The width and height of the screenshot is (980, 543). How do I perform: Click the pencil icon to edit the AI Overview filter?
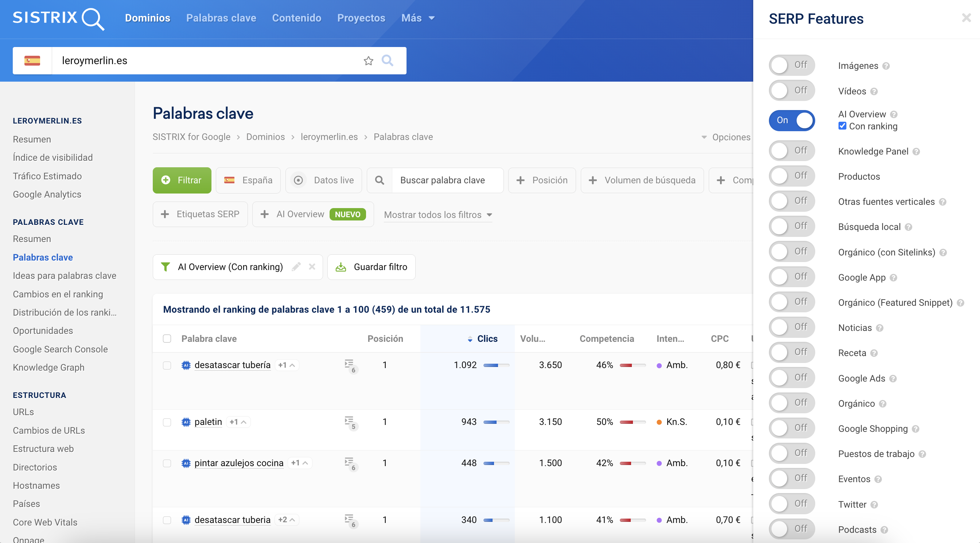coord(296,267)
